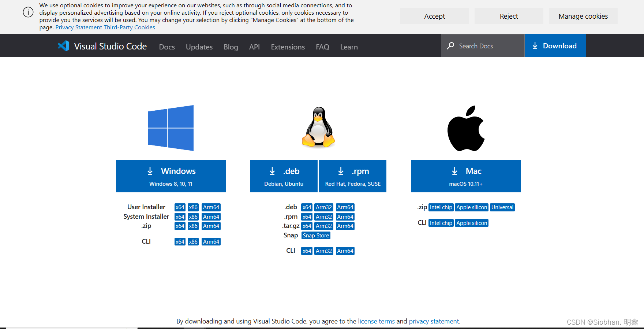The height and width of the screenshot is (329, 644).
Task: Accept optional cookies
Action: click(x=435, y=16)
